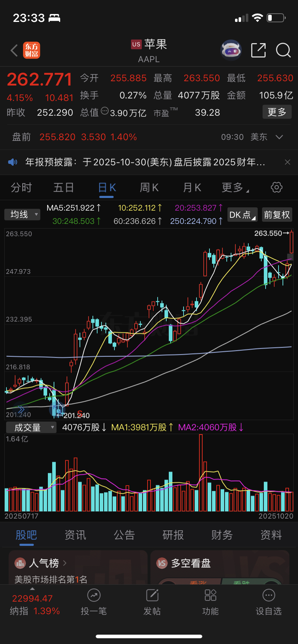Tap the announcement speaker icon
Viewport: 298px width, 644px height.
(x=13, y=162)
